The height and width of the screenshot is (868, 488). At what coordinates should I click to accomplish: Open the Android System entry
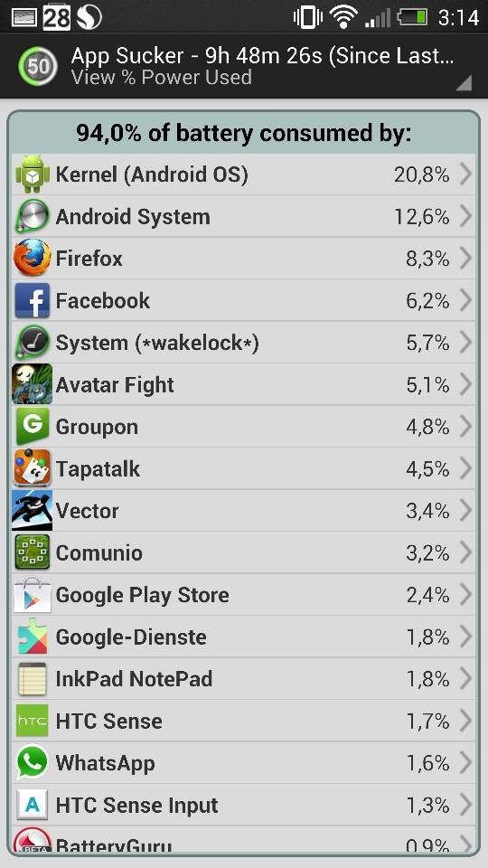pyautogui.click(x=244, y=216)
